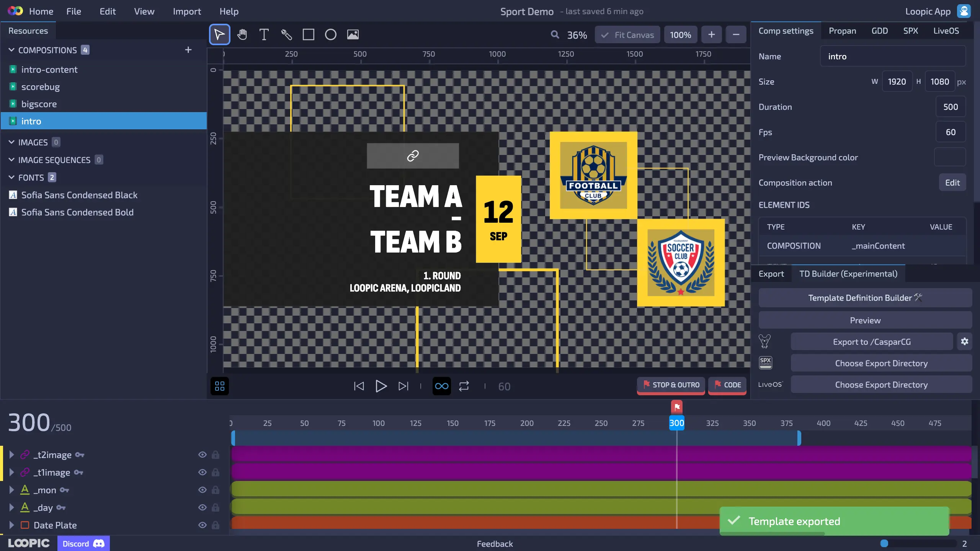This screenshot has width=980, height=551.
Task: Add a new composition with plus icon
Action: [188, 50]
